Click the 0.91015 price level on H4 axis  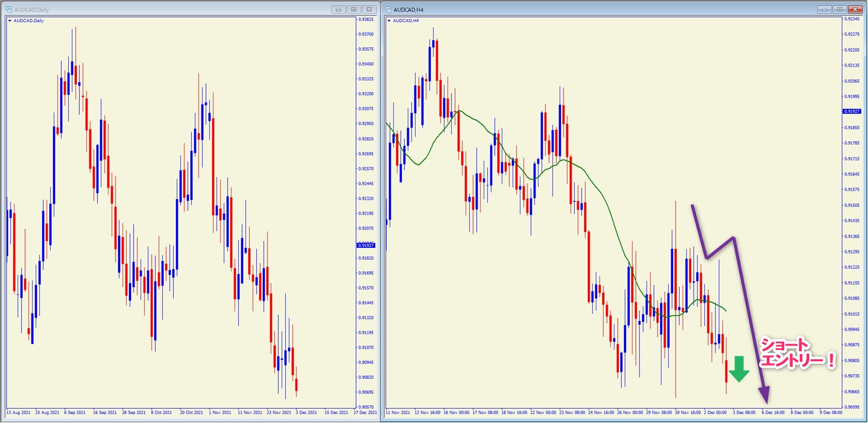[852, 314]
